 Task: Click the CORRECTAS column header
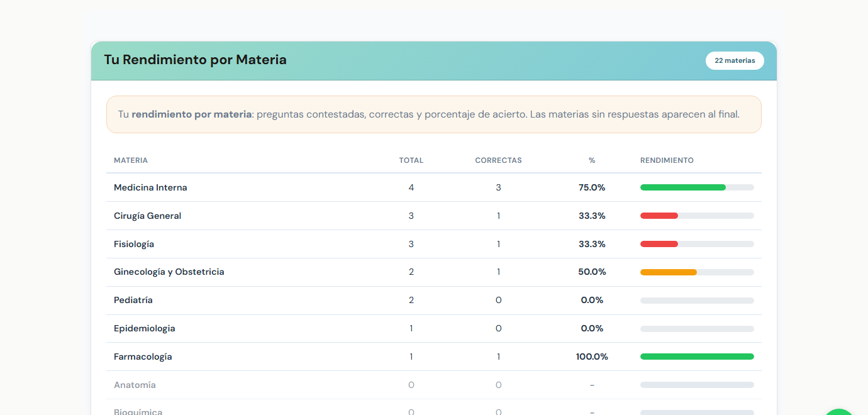pos(498,160)
